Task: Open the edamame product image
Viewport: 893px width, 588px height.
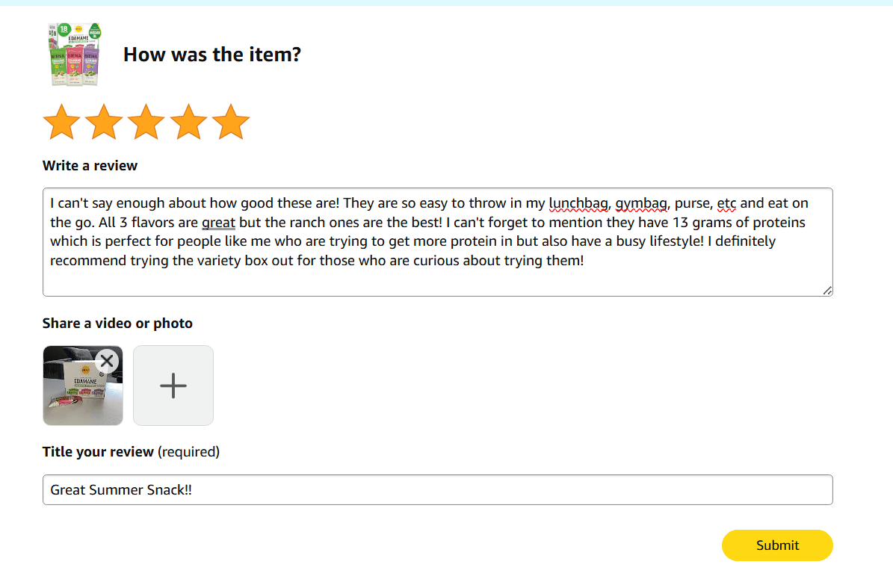Action: pyautogui.click(x=73, y=54)
